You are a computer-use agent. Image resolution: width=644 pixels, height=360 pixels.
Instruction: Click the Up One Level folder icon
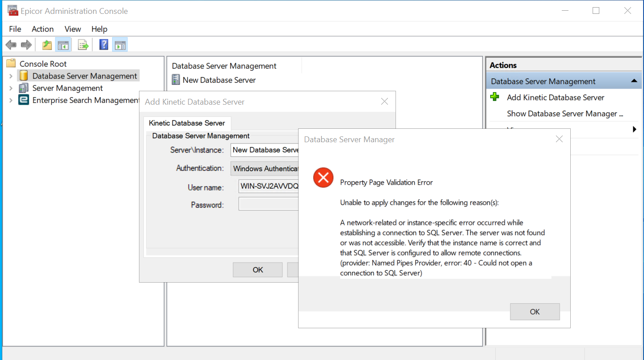coord(47,45)
